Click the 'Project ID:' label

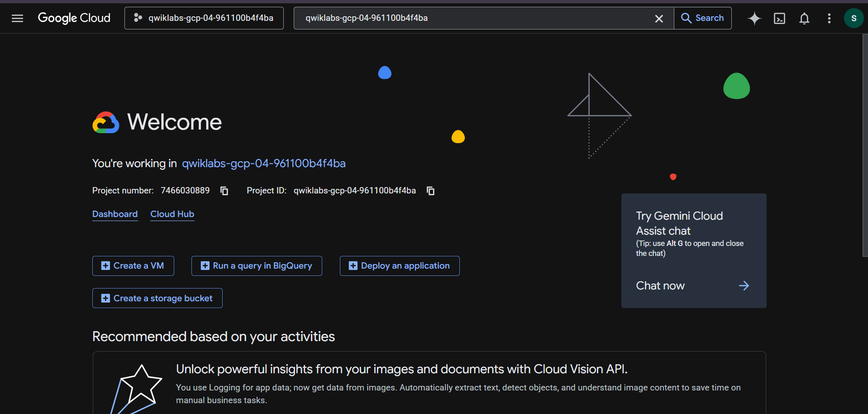click(267, 191)
